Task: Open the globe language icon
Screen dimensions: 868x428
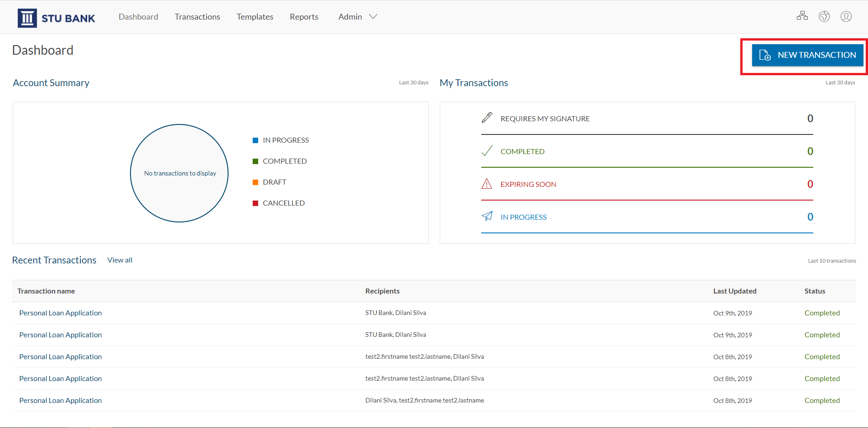Action: click(x=824, y=16)
